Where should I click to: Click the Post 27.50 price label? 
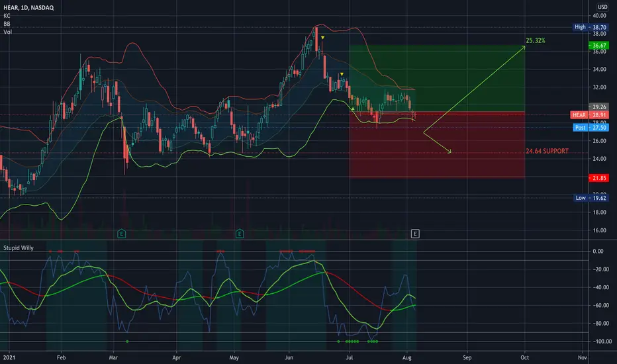pos(591,128)
